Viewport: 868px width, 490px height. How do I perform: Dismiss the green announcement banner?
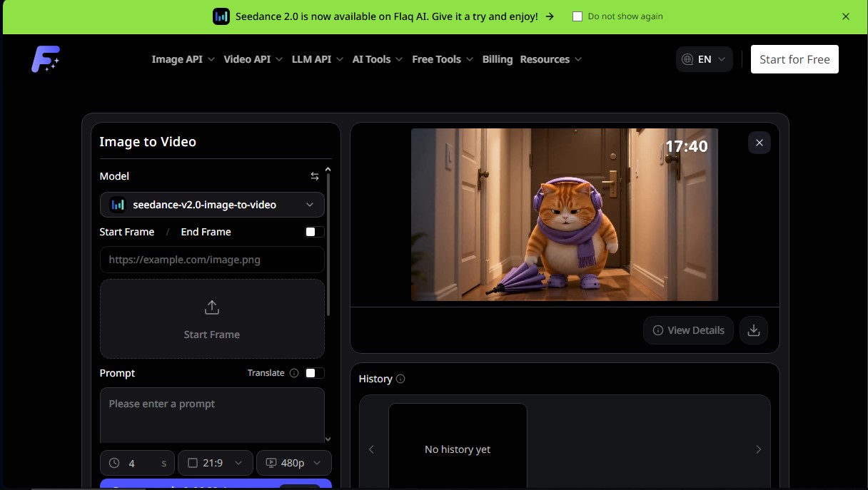pyautogui.click(x=846, y=16)
